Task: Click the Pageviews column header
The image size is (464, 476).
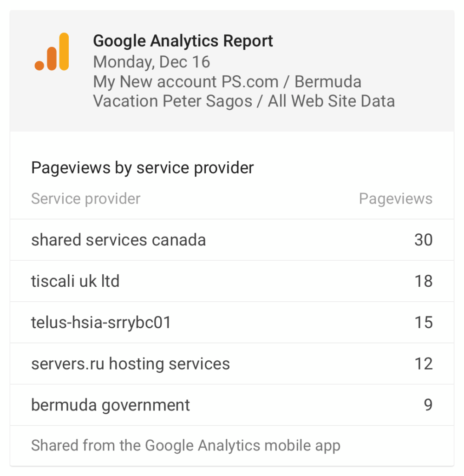Action: 396,199
